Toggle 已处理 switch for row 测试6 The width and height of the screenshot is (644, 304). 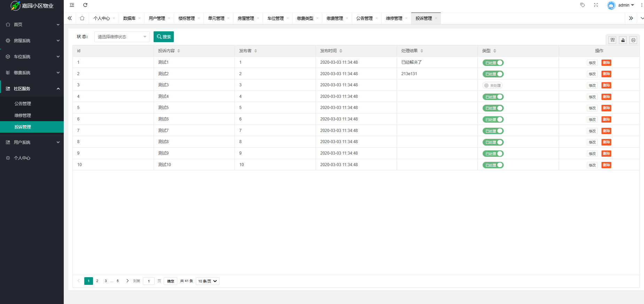click(493, 119)
